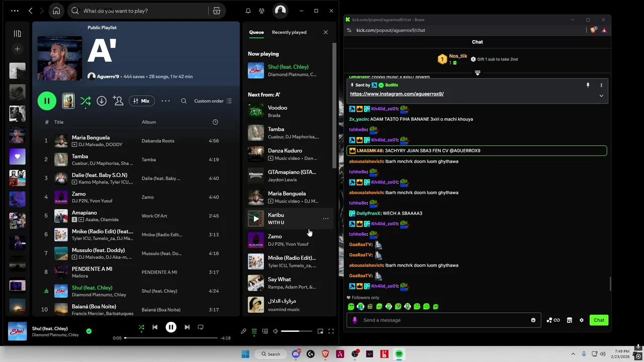Switch to Queue tab
Image resolution: width=644 pixels, height=362 pixels.
tap(256, 32)
